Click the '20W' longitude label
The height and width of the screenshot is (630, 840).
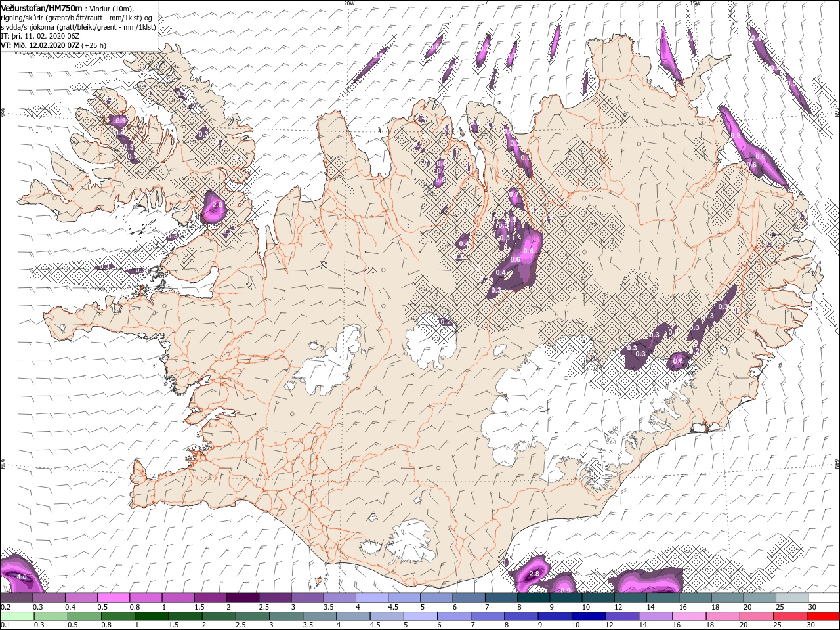(x=349, y=3)
